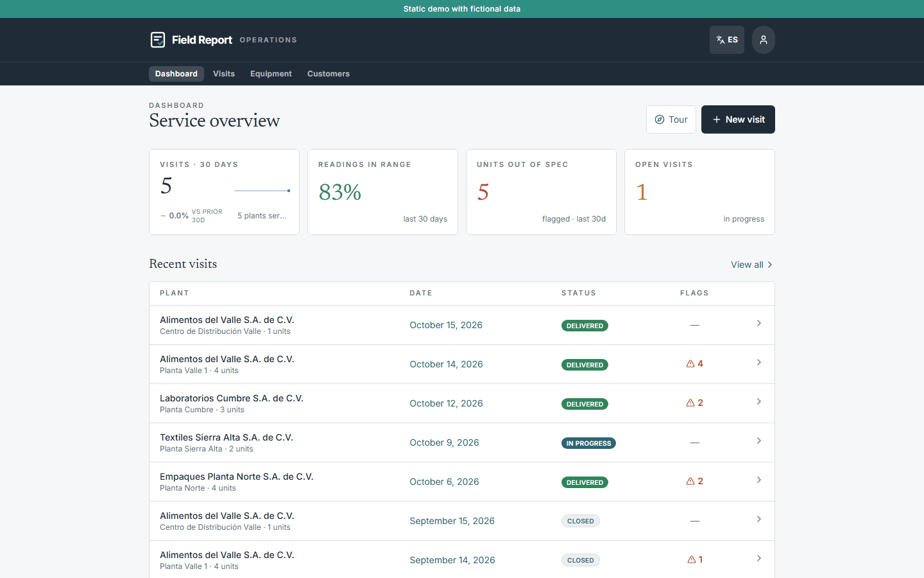924x578 pixels.
Task: Click the PLANT column header
Action: (x=175, y=293)
